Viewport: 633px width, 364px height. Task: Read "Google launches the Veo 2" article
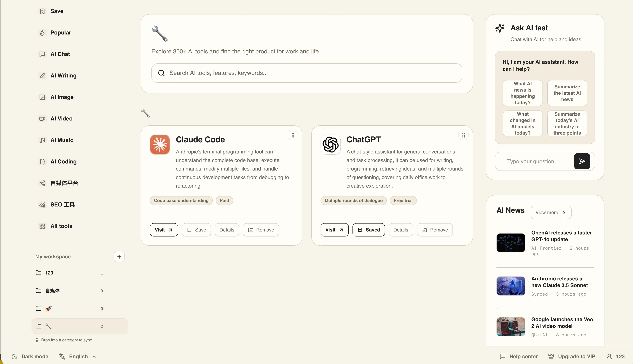click(562, 323)
